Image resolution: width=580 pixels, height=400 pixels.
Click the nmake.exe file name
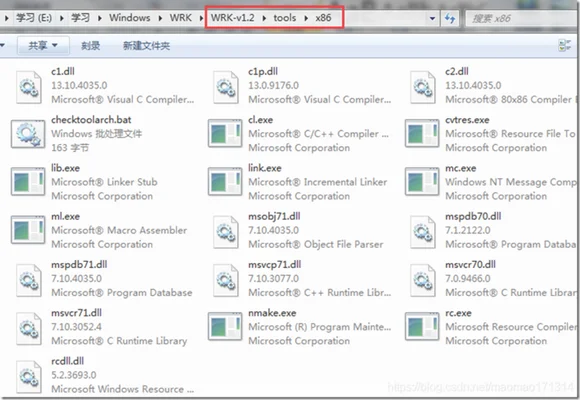(x=272, y=313)
